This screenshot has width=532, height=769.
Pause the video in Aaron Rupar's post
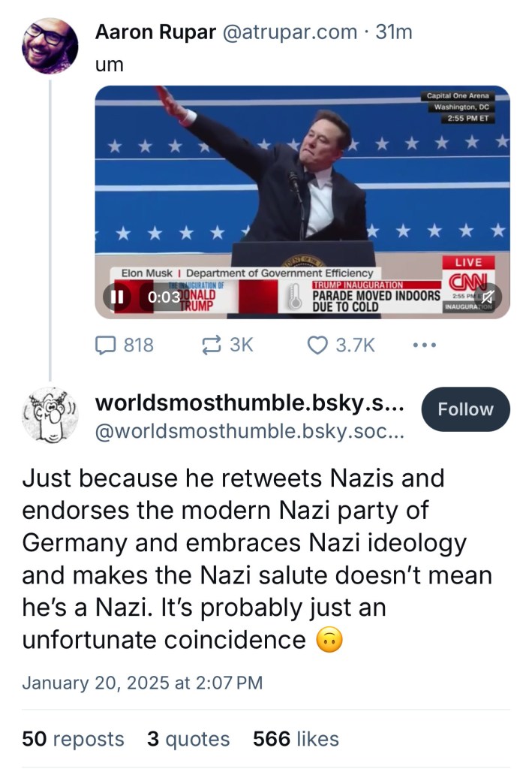pyautogui.click(x=117, y=297)
